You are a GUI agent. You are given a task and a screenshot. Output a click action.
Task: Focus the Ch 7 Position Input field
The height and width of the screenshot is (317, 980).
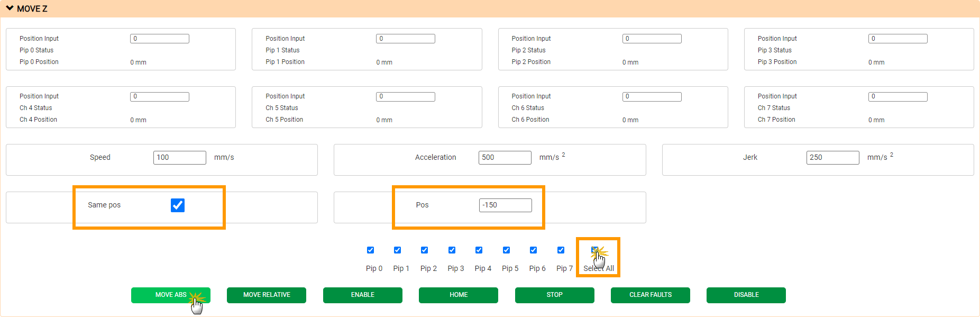[x=897, y=97]
